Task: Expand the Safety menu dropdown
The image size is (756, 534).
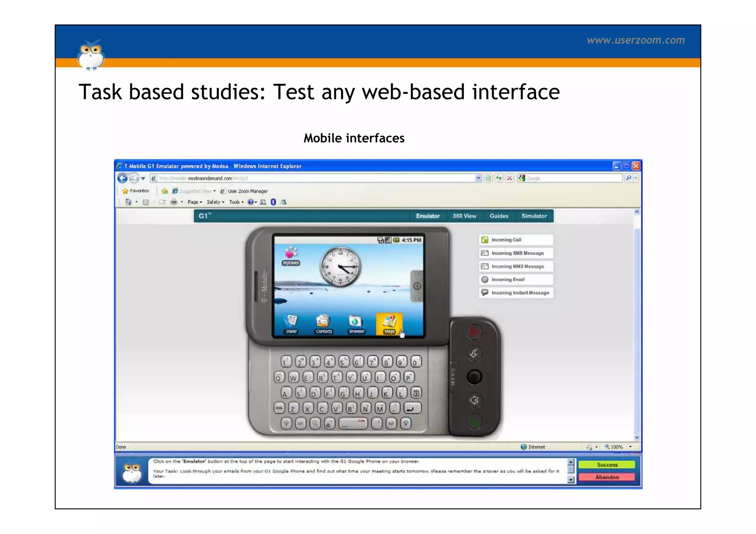Action: tap(215, 202)
